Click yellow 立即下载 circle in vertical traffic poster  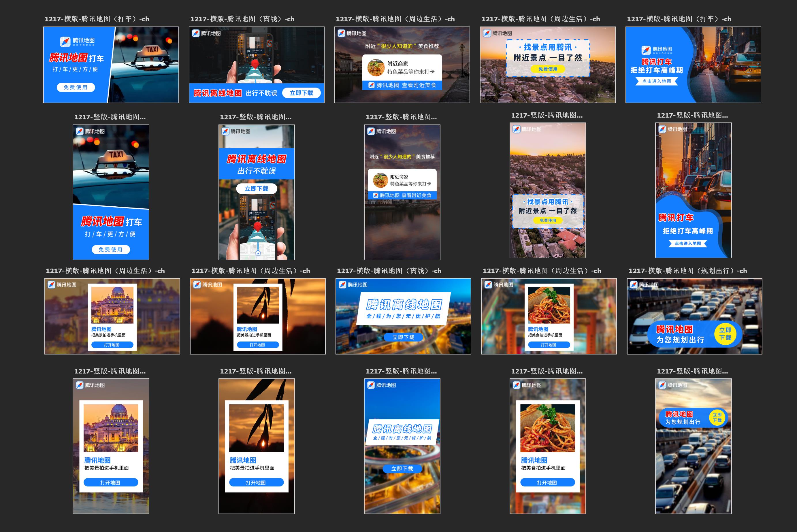[x=717, y=418]
